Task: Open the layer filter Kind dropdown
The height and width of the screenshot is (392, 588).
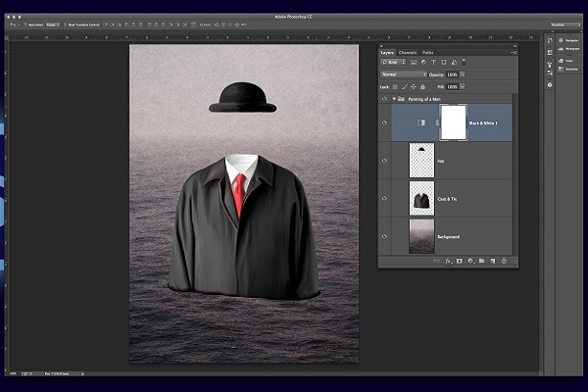Action: tap(393, 63)
